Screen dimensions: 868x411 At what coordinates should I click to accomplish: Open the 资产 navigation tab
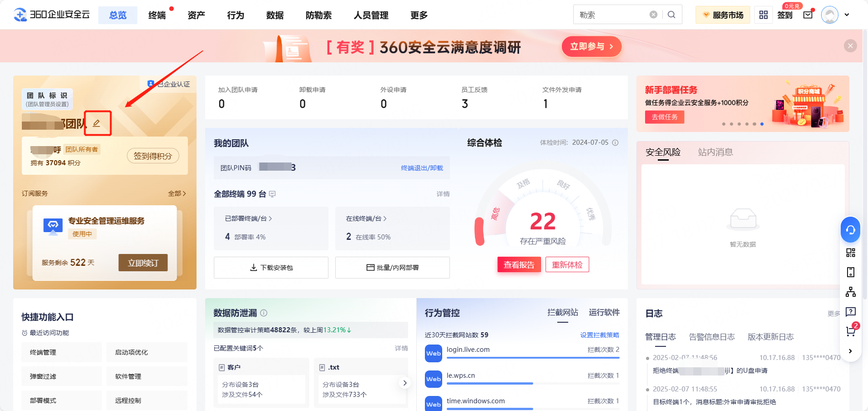pyautogui.click(x=196, y=15)
